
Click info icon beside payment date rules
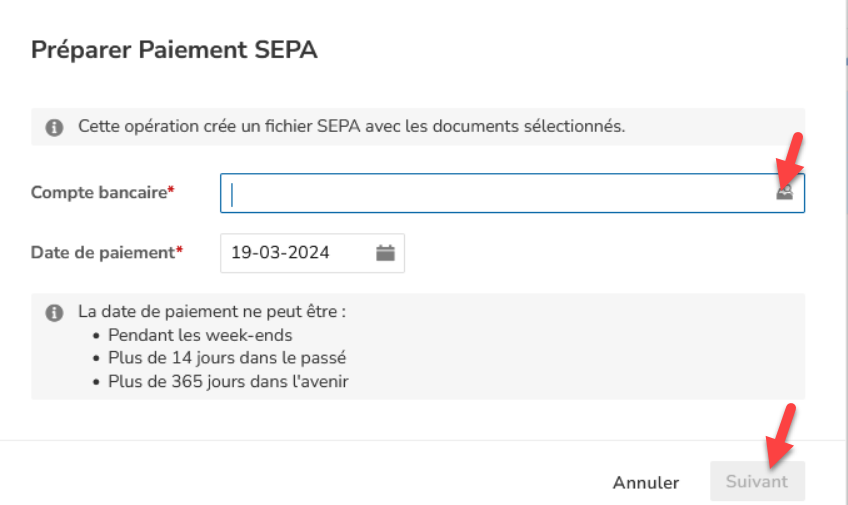pyautogui.click(x=54, y=313)
